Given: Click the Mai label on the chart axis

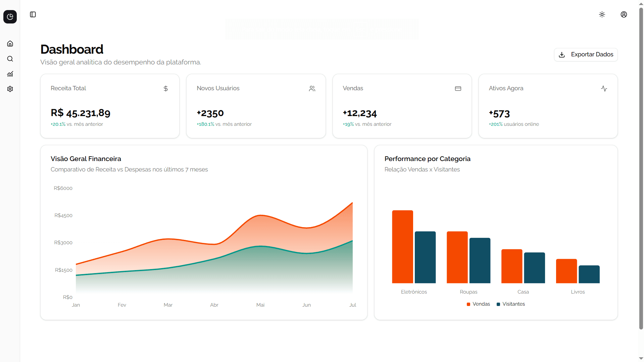Looking at the screenshot, I should (x=260, y=305).
